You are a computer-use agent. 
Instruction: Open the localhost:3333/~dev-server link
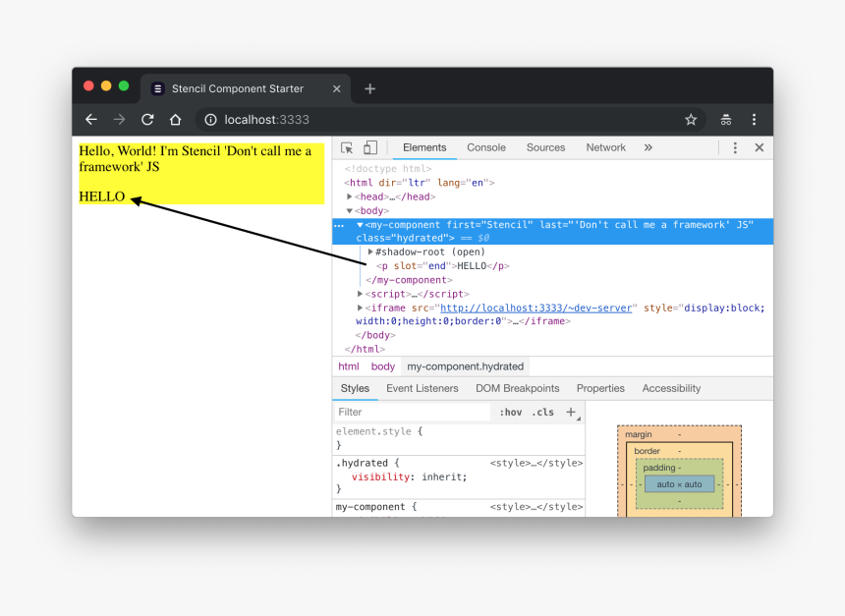[x=535, y=308]
